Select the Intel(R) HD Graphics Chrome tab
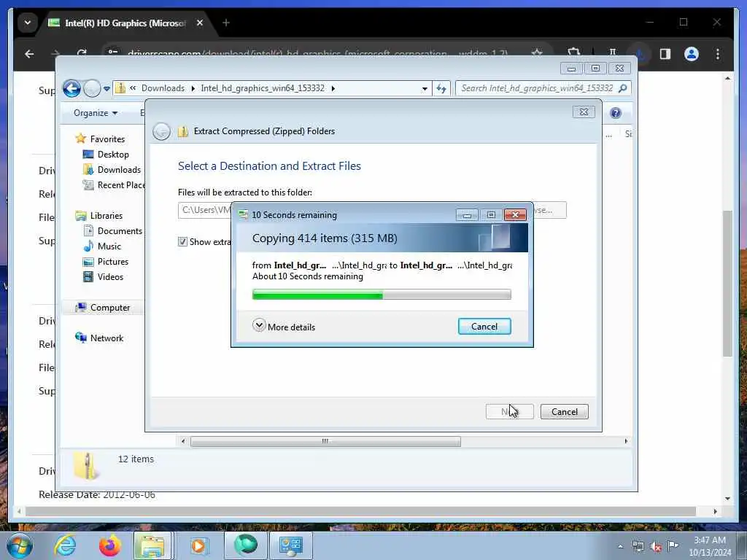This screenshot has height=560, width=747. (125, 23)
